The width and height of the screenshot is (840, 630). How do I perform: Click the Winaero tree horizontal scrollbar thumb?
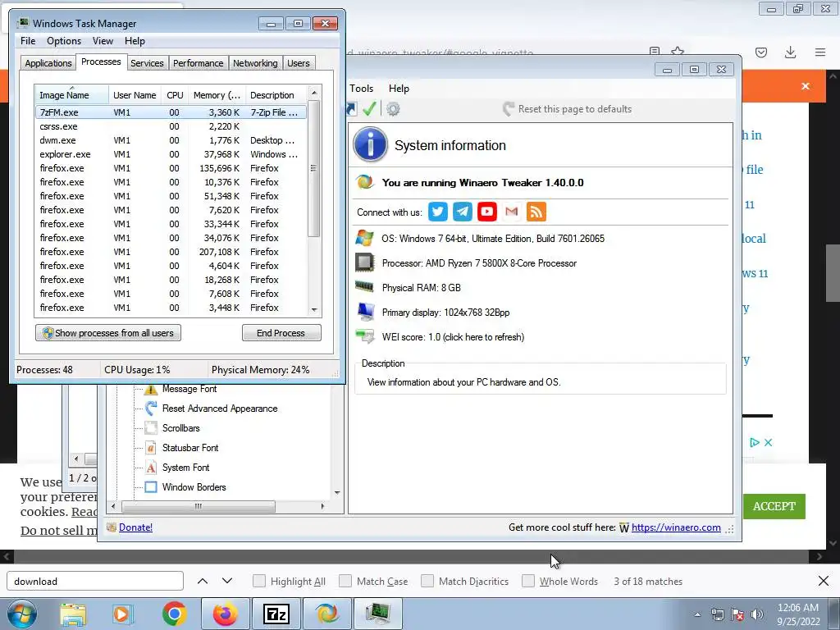click(199, 506)
